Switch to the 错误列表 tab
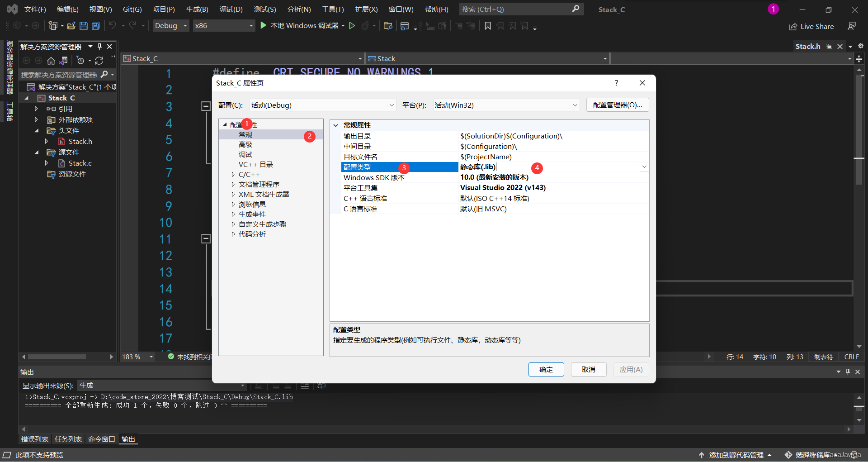Screen dimensions: 868x462 (35, 439)
